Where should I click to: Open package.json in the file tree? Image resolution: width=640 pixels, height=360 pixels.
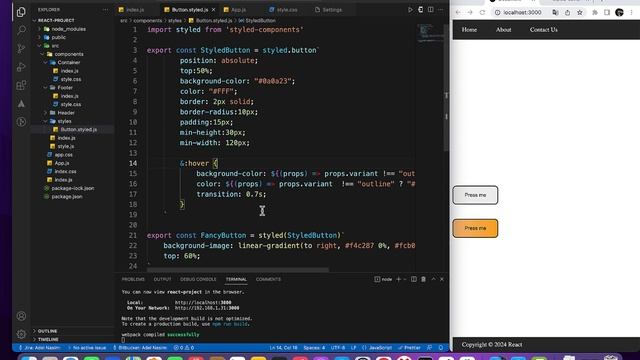coord(67,196)
